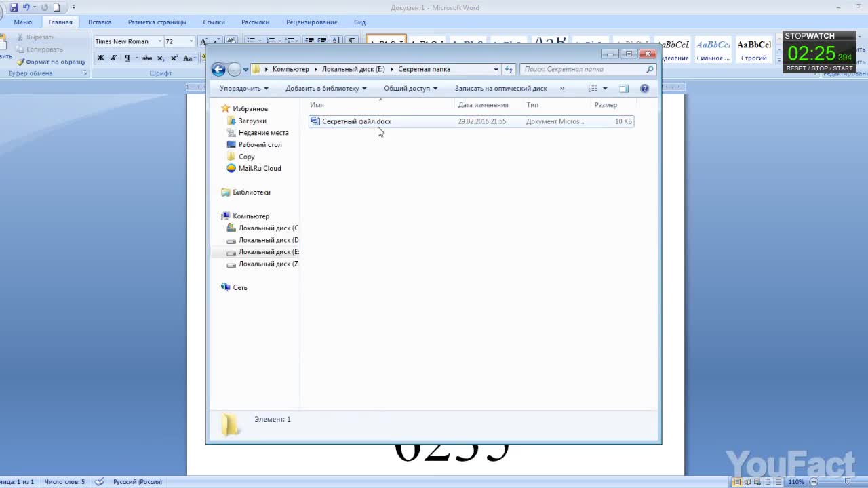The image size is (868, 488).
Task: Open the Общий доступ menu
Action: pyautogui.click(x=410, y=88)
